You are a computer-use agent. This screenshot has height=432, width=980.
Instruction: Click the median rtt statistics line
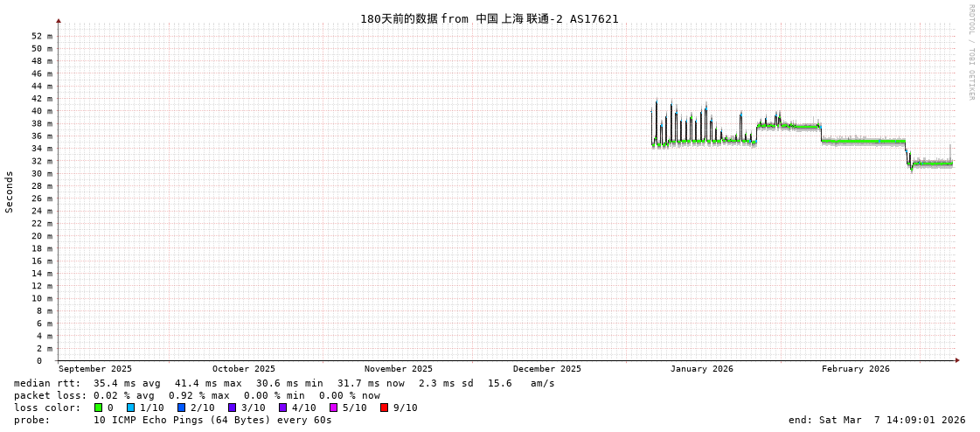point(284,383)
